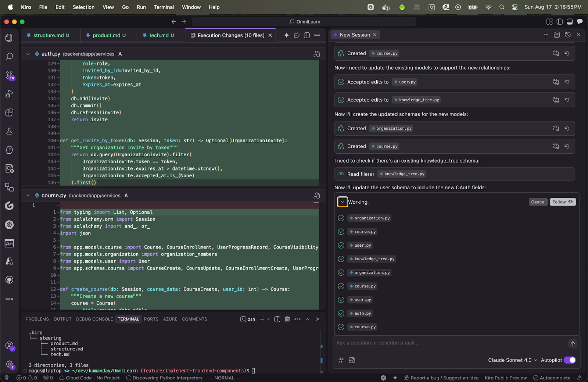
Task: Toggle Autocomplete in the status bar
Action: pos(552,378)
